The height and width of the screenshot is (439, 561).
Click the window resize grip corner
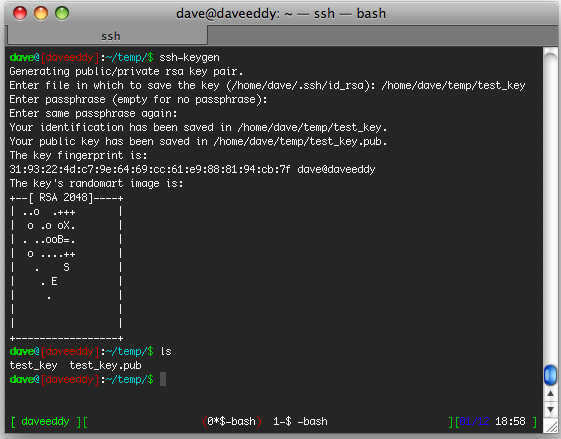pos(551,426)
